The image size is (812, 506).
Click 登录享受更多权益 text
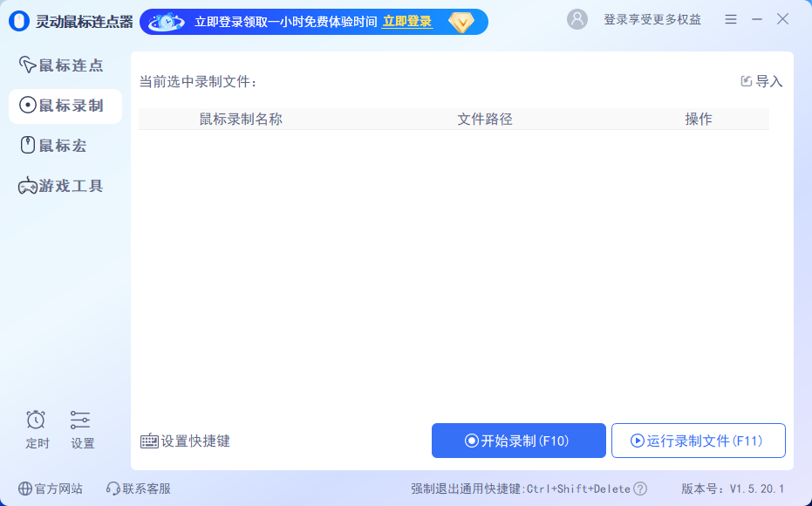(x=652, y=19)
